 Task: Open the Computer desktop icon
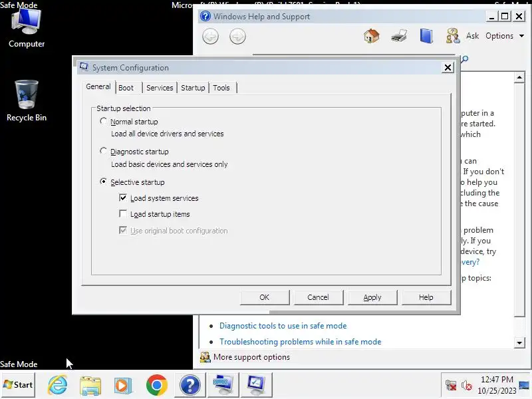click(26, 29)
